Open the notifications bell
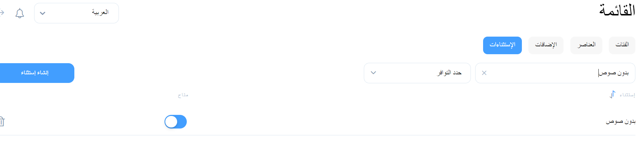 (x=20, y=14)
